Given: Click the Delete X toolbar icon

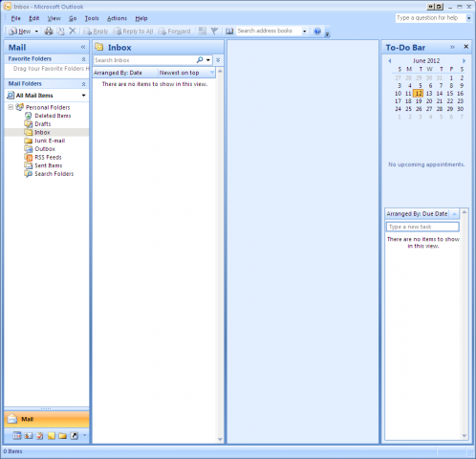Looking at the screenshot, I should 73,31.
